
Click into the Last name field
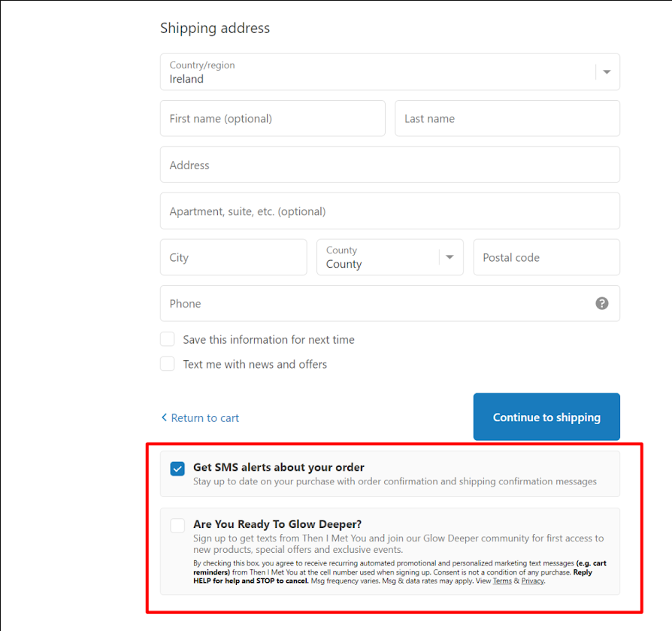507,118
